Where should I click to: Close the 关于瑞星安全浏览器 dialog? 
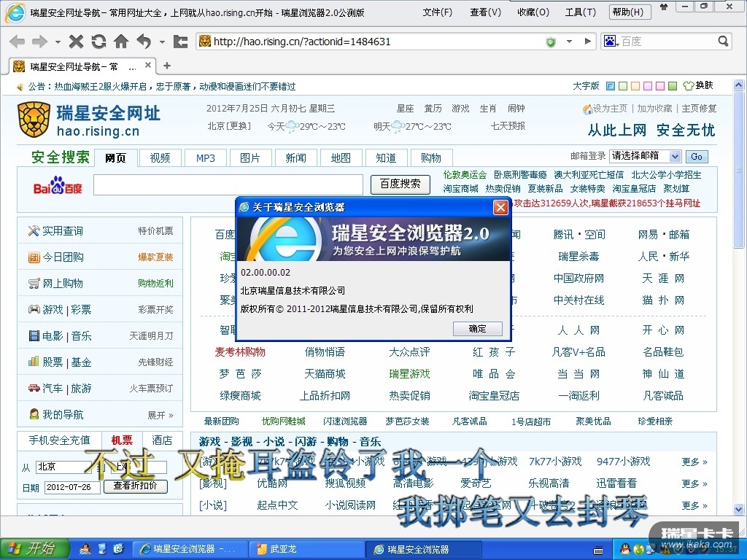pyautogui.click(x=500, y=207)
